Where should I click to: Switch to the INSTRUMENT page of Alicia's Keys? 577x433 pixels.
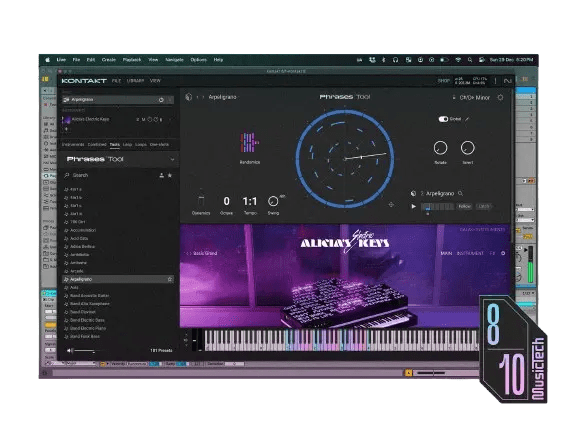[470, 253]
